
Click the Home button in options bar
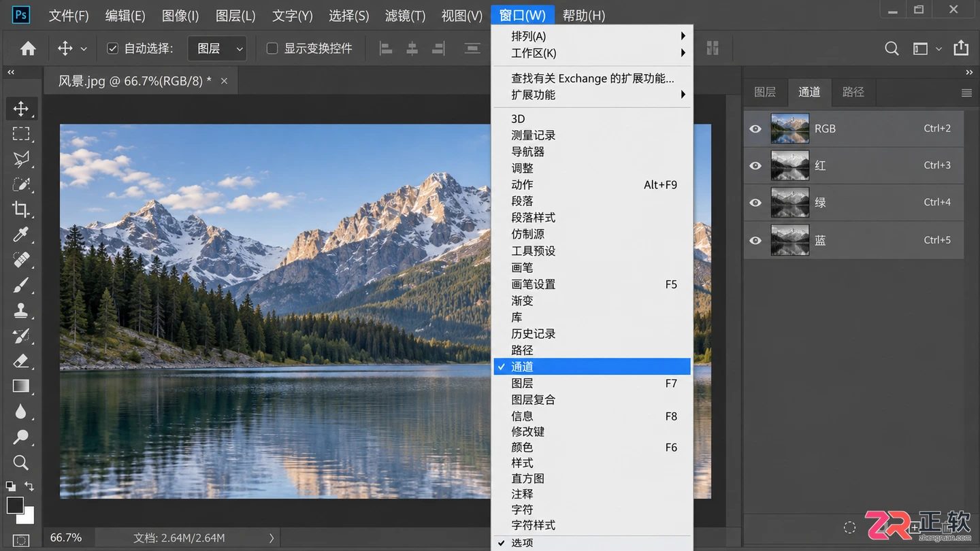coord(28,48)
